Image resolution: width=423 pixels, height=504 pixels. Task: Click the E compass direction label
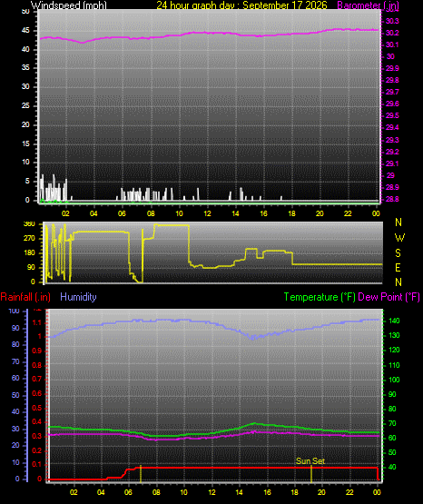click(x=398, y=267)
